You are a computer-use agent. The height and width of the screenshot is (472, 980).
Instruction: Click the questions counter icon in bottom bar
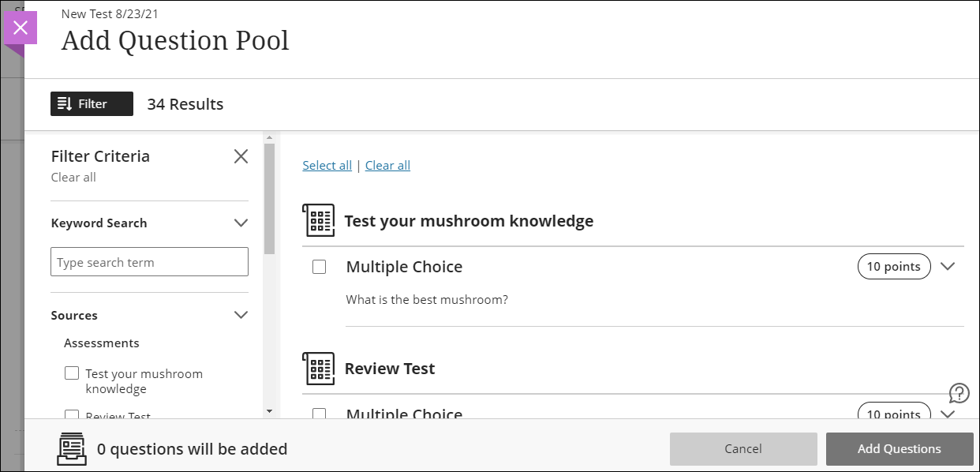71,448
